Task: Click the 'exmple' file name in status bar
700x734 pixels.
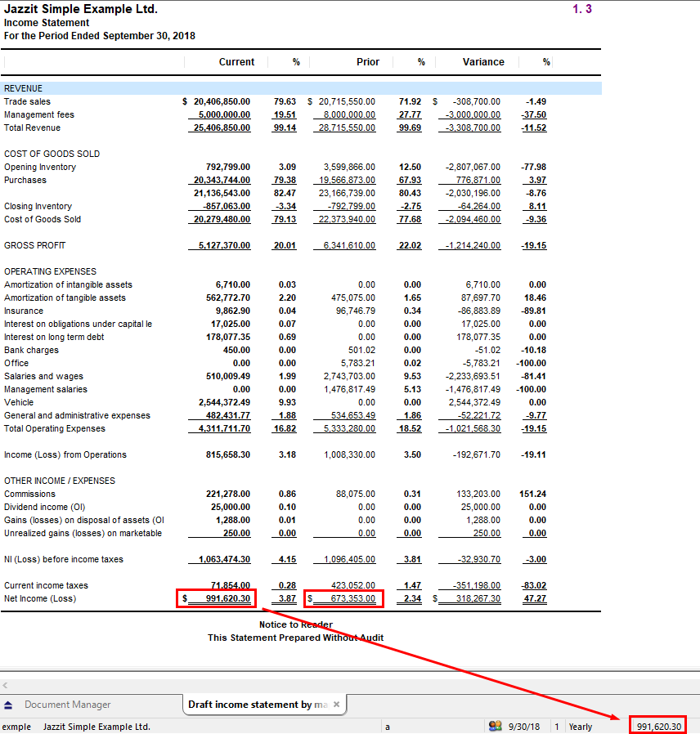Action: pos(16,727)
